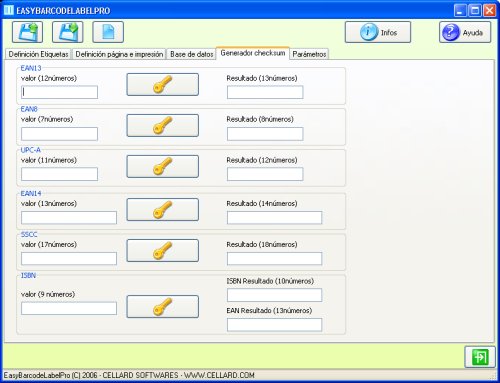Click ISBN valor 9 números field
500x383 pixels.
(x=69, y=308)
